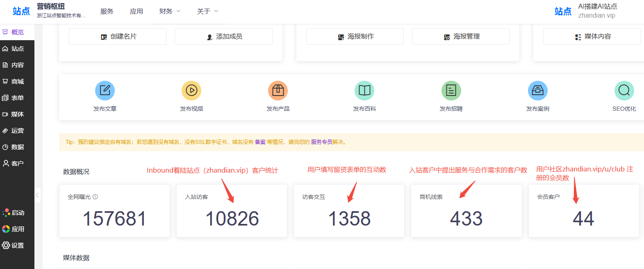Screen dimensions: 644x269
Task: Click the 发布案例 publish case icon
Action: (x=537, y=91)
